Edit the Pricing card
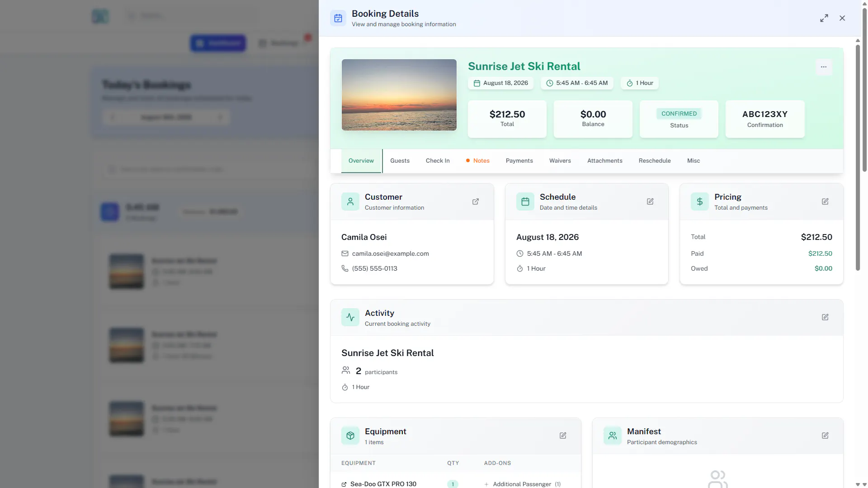This screenshot has width=868, height=488. coord(825,202)
